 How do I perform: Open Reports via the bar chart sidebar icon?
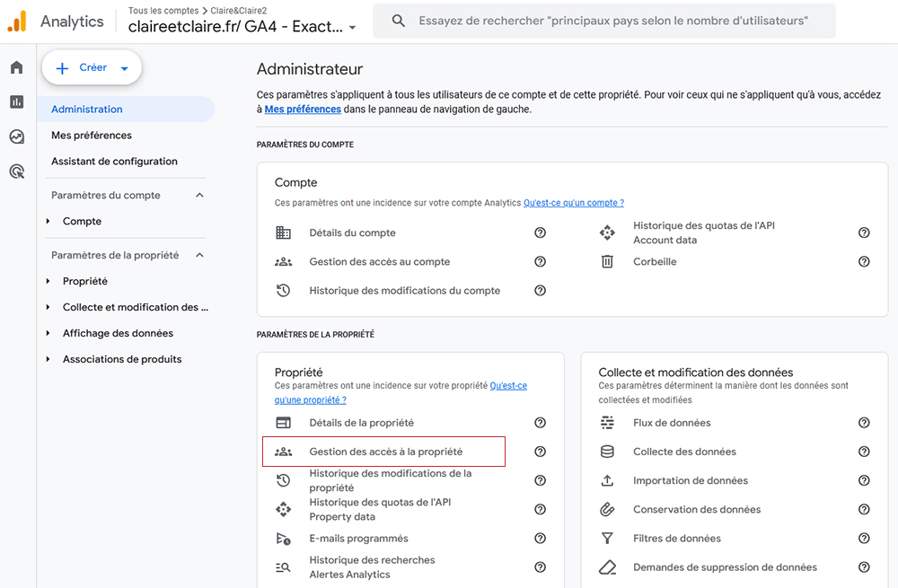tap(15, 101)
